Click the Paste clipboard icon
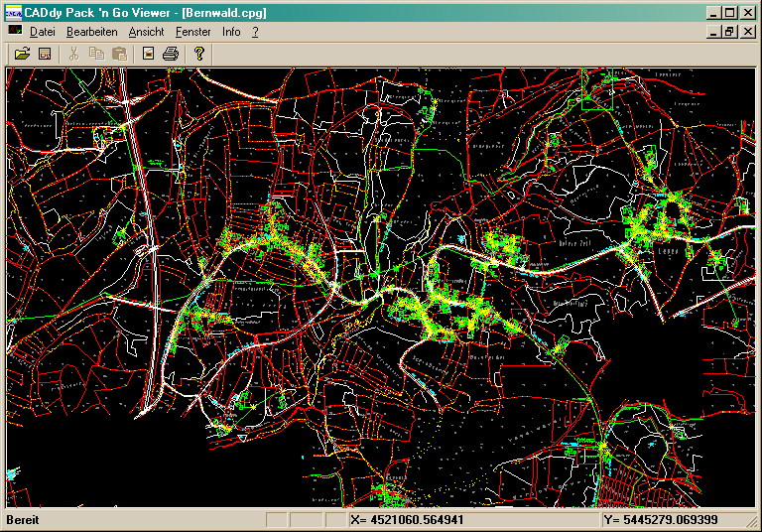The width and height of the screenshot is (762, 532). (x=119, y=54)
